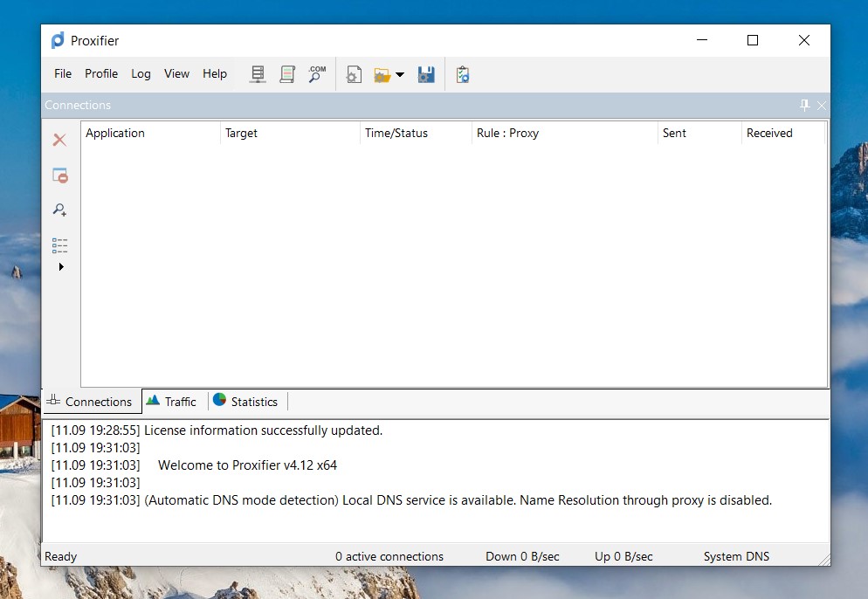Viewport: 868px width, 599px height.
Task: Open the Log menu
Action: (x=141, y=74)
